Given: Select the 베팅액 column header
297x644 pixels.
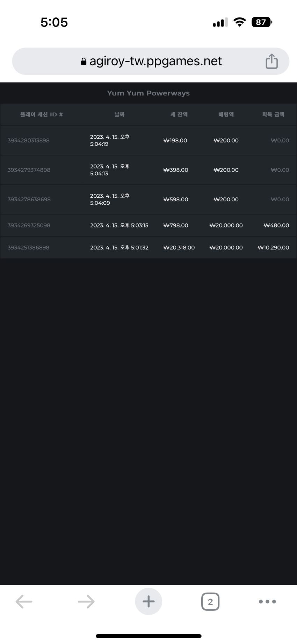Looking at the screenshot, I should 226,114.
